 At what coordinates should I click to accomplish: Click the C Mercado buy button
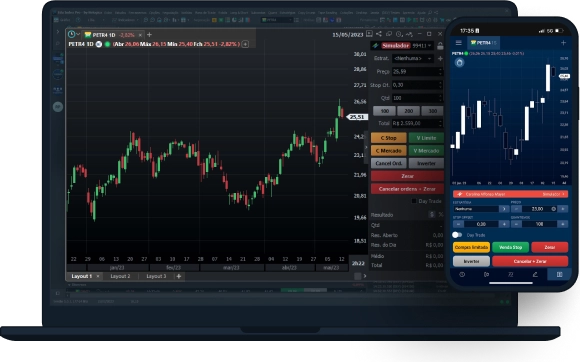(388, 150)
